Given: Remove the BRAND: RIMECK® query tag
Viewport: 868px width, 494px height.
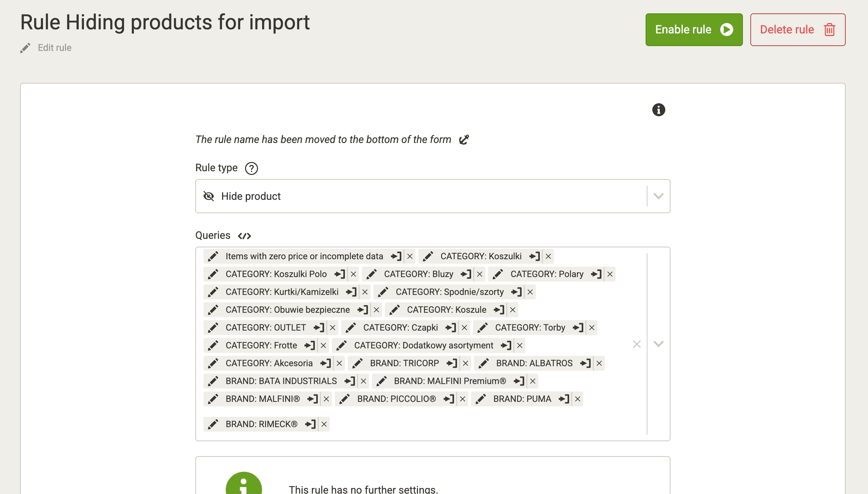Looking at the screenshot, I should [324, 424].
